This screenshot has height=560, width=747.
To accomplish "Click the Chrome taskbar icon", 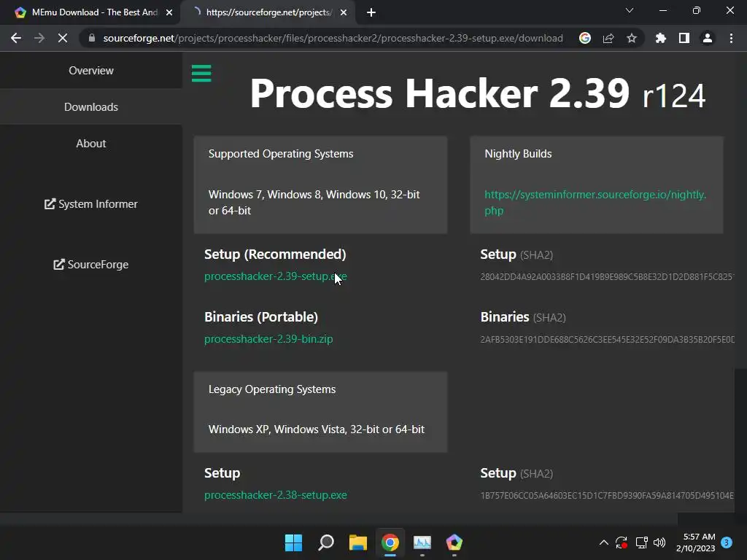I will [x=390, y=542].
